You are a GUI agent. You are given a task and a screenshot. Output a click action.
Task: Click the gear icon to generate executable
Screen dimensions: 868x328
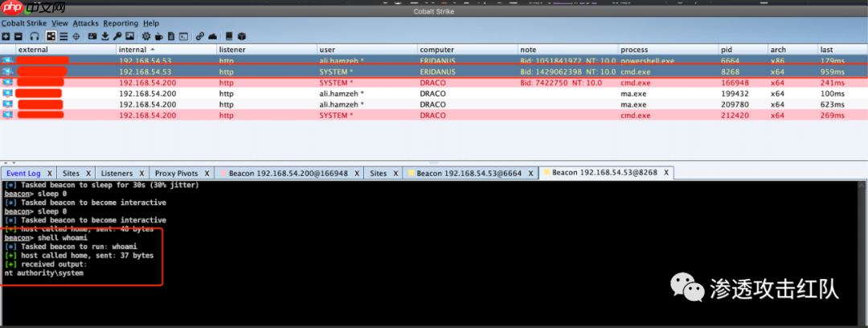[x=146, y=36]
